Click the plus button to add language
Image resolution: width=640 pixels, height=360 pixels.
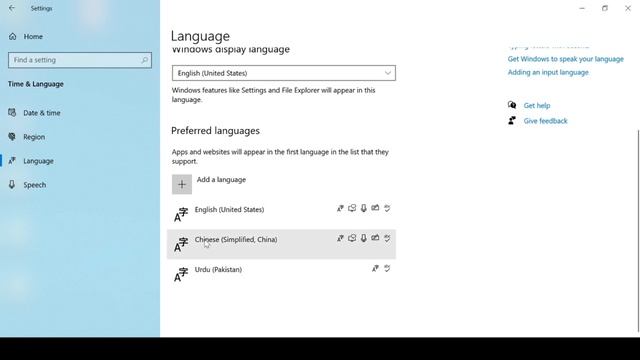[182, 184]
